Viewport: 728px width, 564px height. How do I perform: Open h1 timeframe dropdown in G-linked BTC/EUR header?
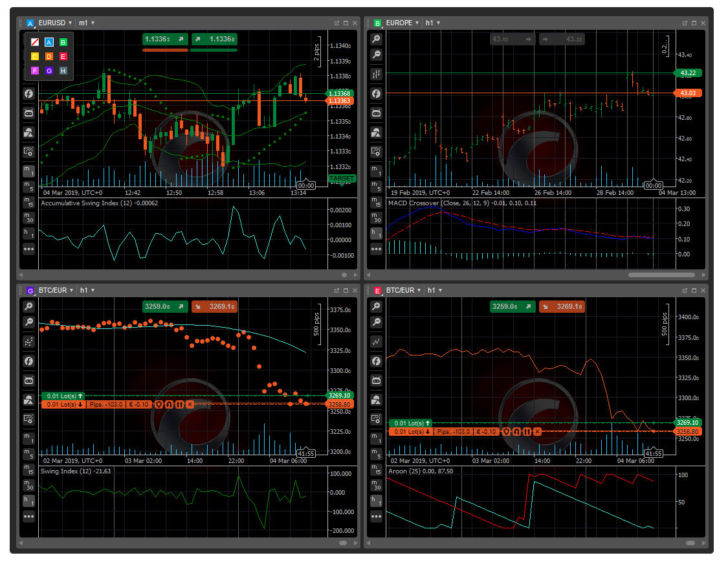(87, 290)
